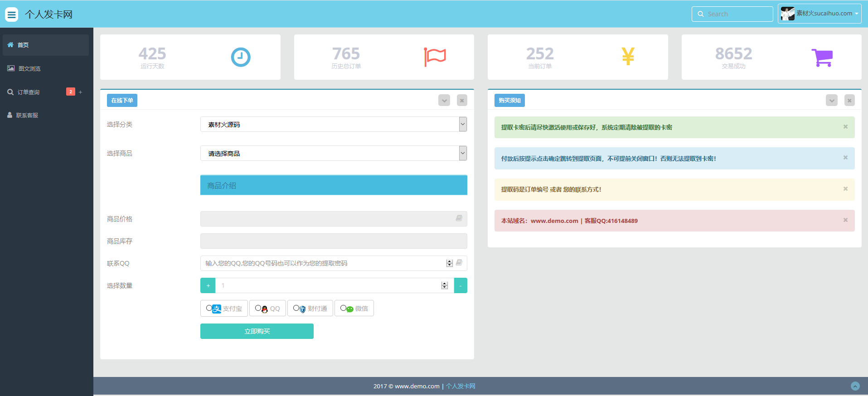The width and height of the screenshot is (868, 396).
Task: Open the 选择分类 dropdown showing 素材火源码
Action: pos(334,124)
